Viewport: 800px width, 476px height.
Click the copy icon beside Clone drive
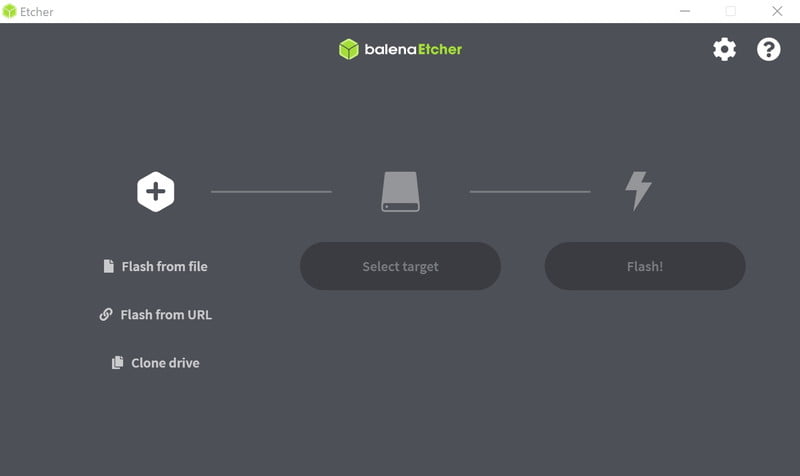point(117,362)
